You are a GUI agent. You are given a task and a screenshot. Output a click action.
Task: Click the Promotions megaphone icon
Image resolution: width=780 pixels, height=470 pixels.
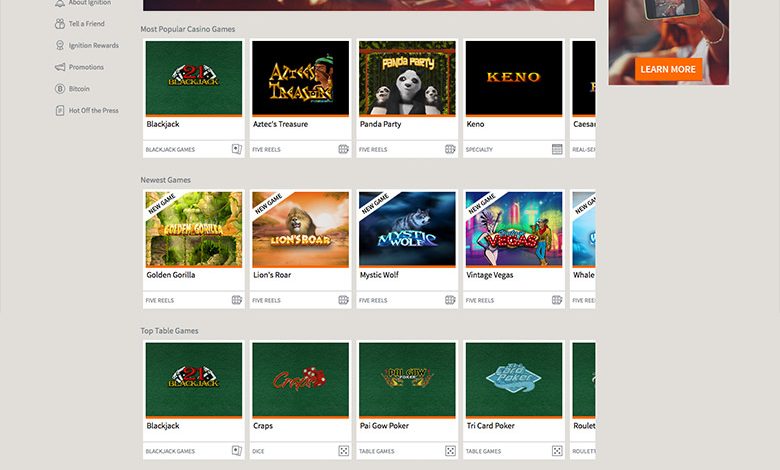pos(60,67)
